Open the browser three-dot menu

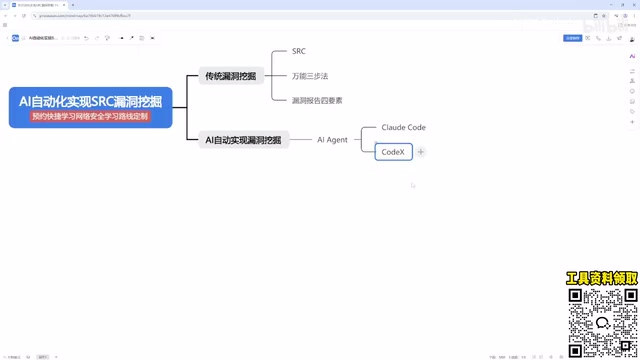pyautogui.click(x=634, y=16)
